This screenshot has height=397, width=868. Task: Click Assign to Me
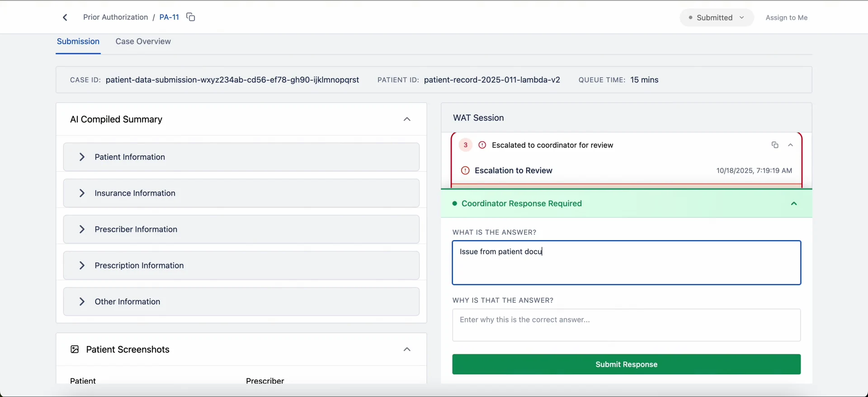(x=787, y=18)
